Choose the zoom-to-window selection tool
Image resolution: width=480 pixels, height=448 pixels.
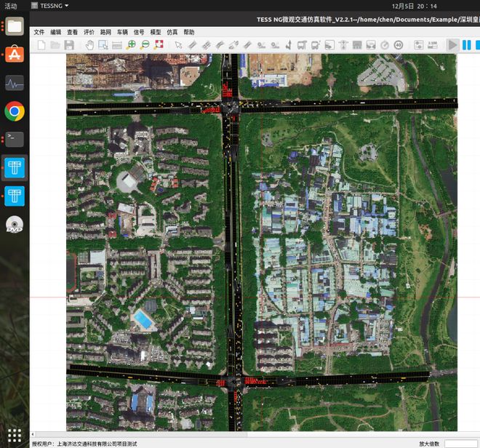(x=103, y=45)
